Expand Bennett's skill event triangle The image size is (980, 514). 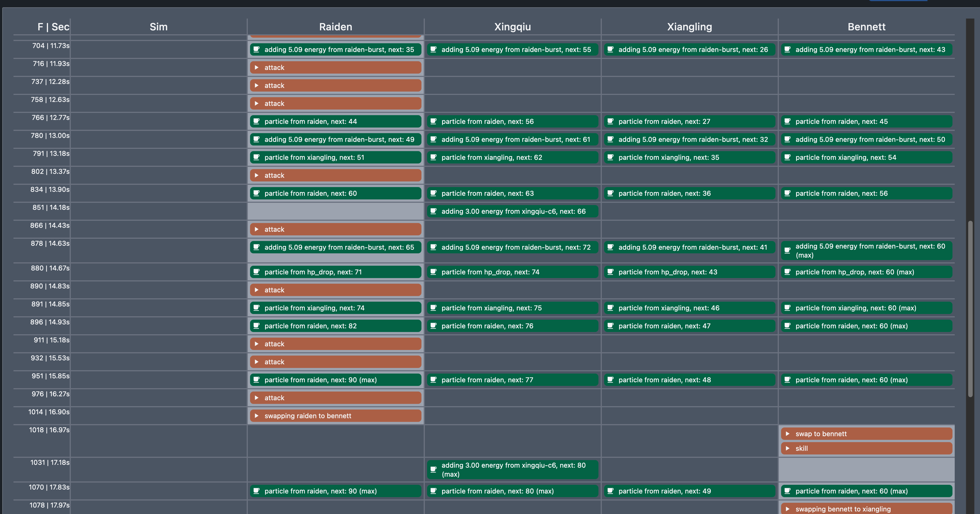point(788,448)
